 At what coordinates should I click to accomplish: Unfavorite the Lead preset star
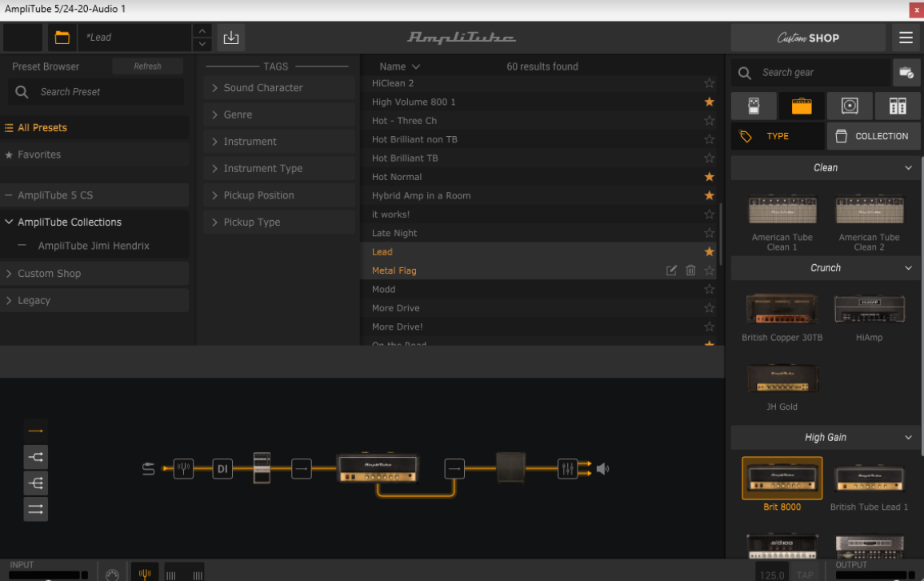[710, 251]
